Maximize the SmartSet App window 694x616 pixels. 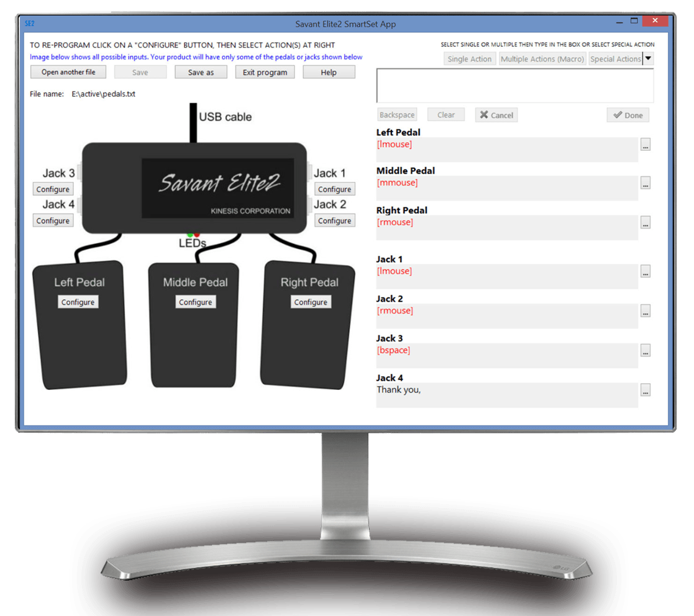point(634,20)
